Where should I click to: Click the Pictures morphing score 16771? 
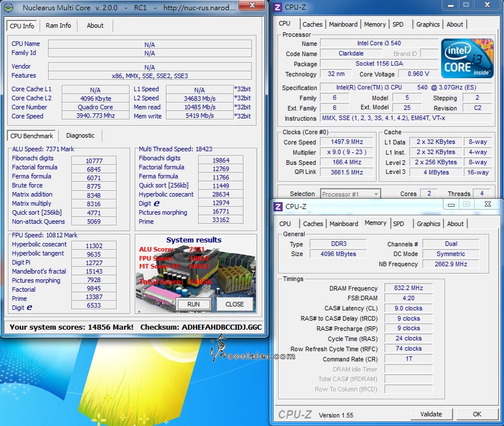[221, 211]
